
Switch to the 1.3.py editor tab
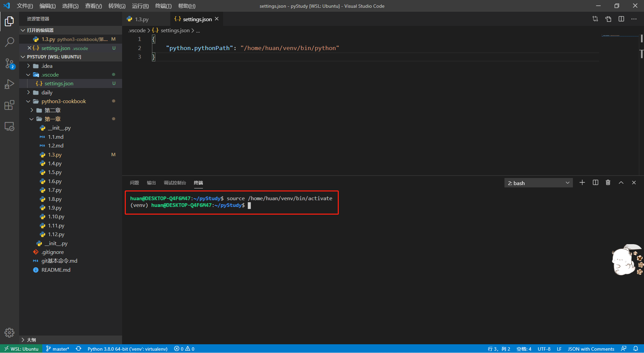tap(142, 19)
